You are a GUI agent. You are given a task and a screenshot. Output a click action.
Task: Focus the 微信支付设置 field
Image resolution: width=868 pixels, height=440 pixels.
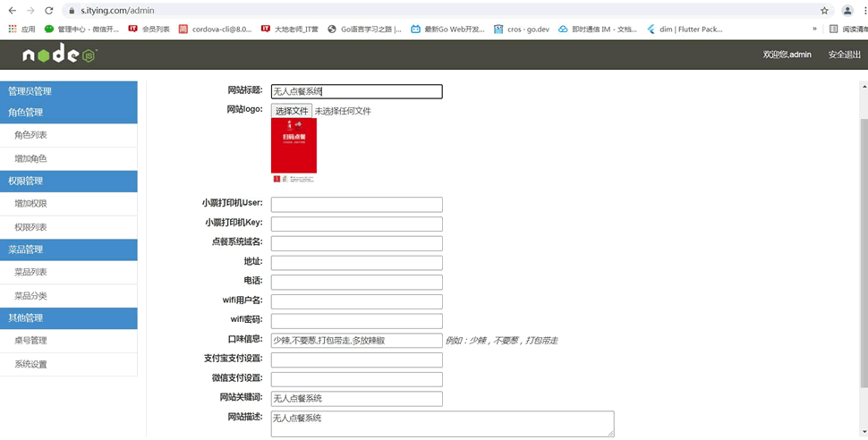(356, 379)
